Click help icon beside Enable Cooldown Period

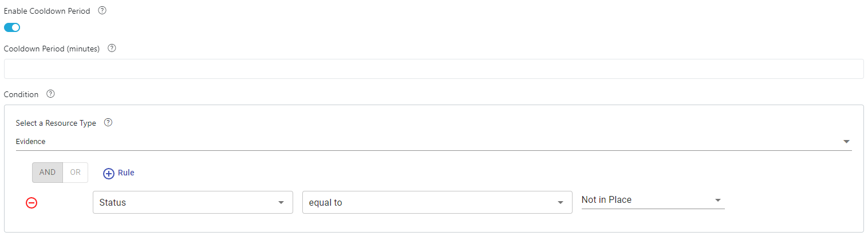click(x=102, y=11)
